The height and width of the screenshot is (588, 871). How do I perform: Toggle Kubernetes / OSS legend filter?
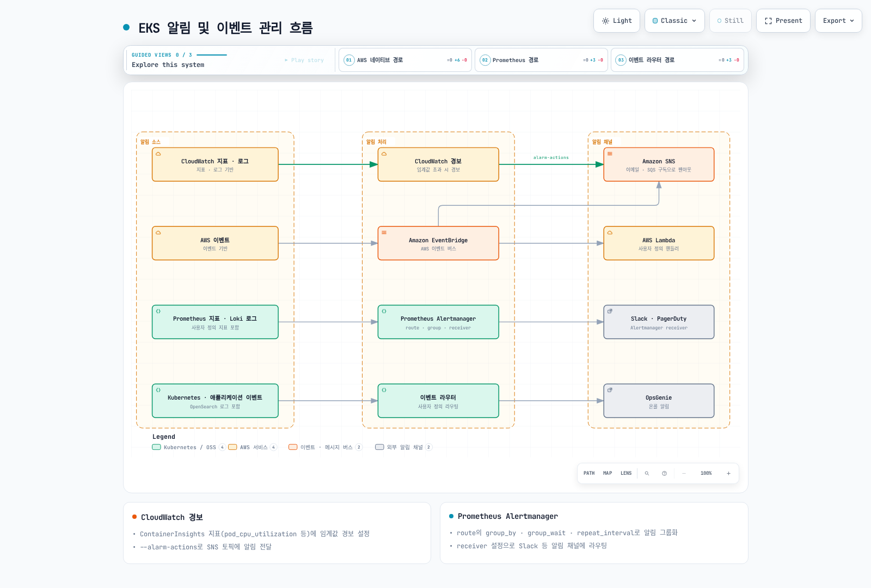[189, 448]
